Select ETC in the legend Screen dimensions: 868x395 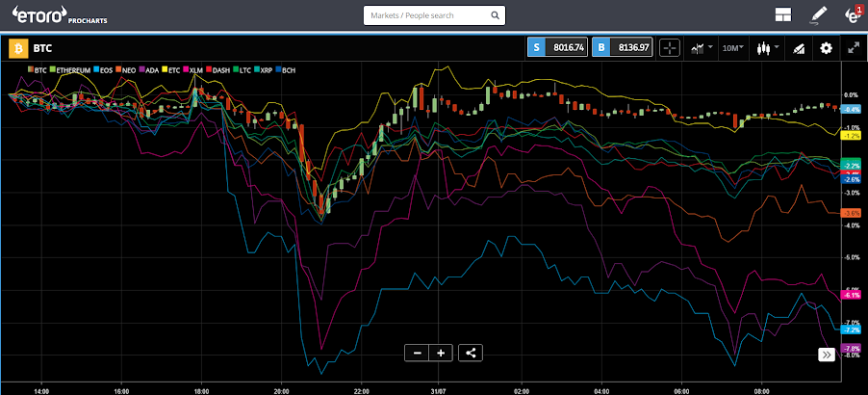(x=172, y=70)
